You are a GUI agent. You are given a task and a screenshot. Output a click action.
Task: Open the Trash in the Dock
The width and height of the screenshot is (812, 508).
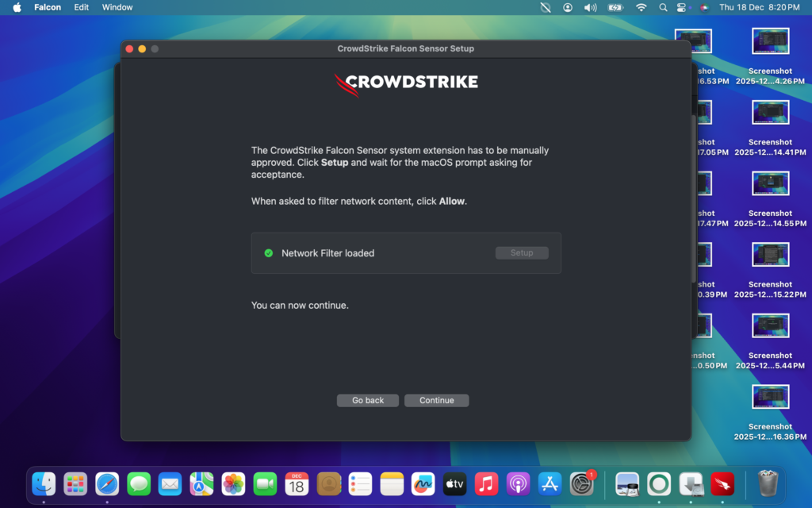[x=768, y=483]
